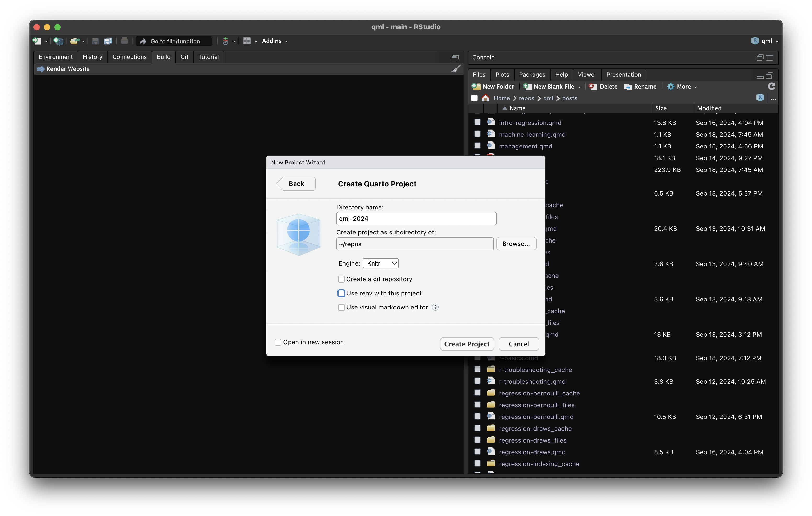Viewport: 812px width, 516px height.
Task: Refresh file listing icon
Action: click(x=771, y=86)
